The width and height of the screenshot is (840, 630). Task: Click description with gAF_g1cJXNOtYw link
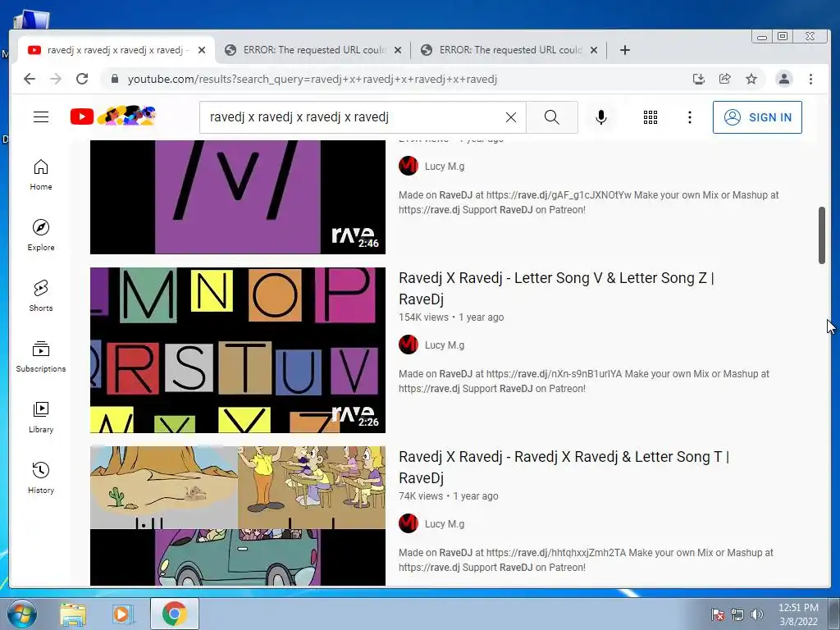pos(589,202)
